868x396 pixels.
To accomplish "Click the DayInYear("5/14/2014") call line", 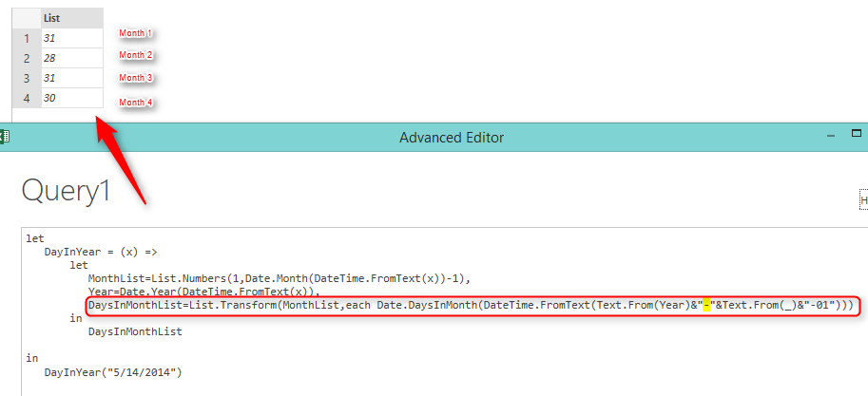I will coord(113,373).
